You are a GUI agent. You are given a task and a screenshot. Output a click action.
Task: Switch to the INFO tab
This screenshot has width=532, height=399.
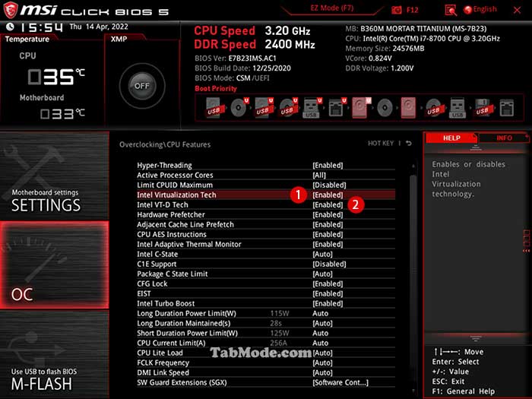click(504, 138)
